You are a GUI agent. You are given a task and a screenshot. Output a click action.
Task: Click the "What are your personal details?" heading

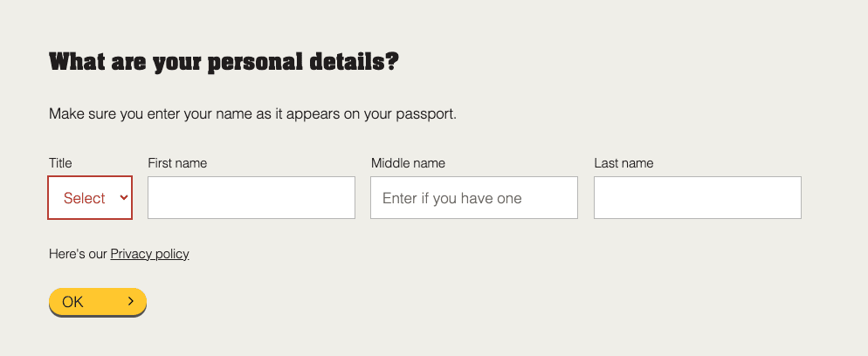pyautogui.click(x=224, y=62)
